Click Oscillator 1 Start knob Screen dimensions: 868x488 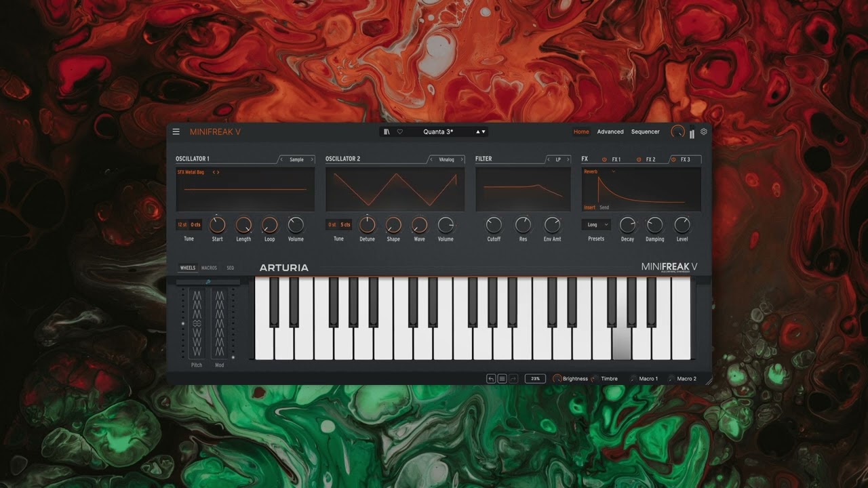point(217,224)
